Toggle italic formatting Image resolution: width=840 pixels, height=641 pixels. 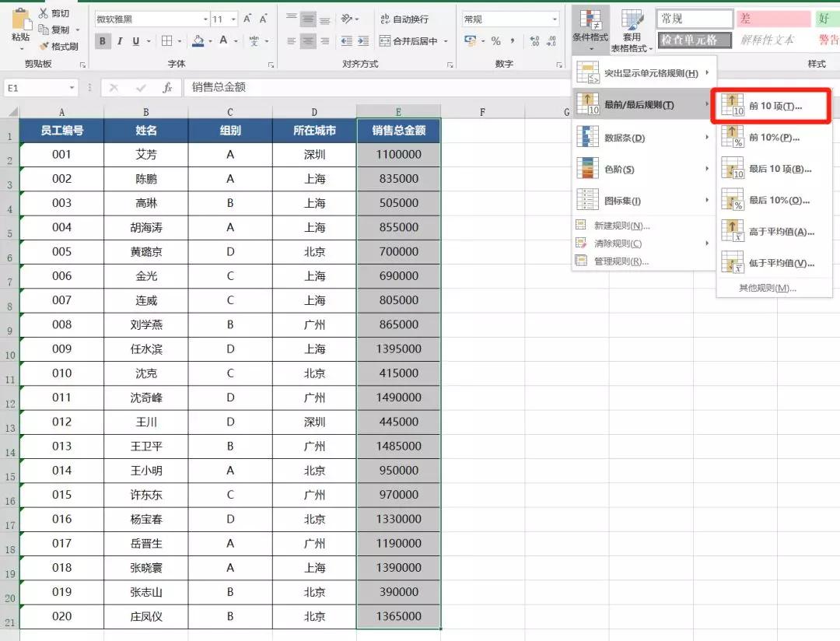(120, 41)
